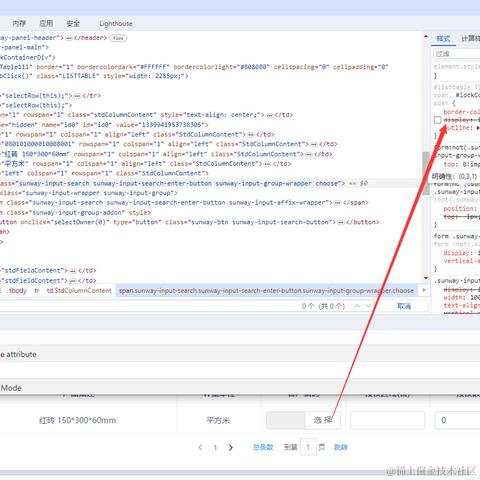Expand the 平方米 td ellipsis
The image size is (480, 480).
[267, 164]
